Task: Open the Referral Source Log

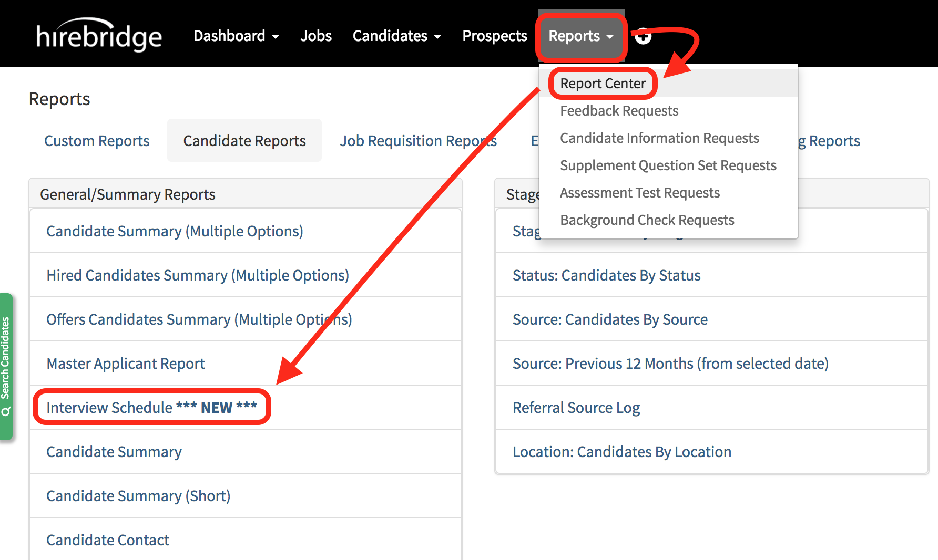Action: click(x=576, y=407)
